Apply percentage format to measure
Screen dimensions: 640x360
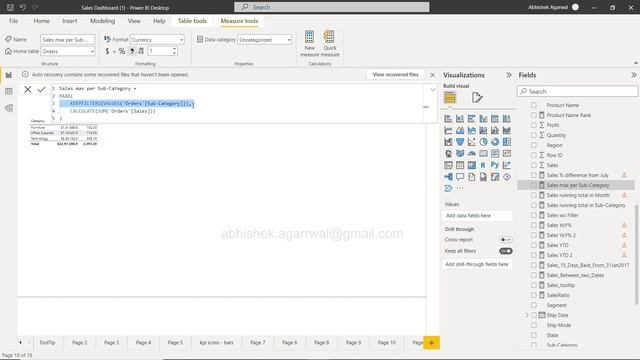click(122, 51)
